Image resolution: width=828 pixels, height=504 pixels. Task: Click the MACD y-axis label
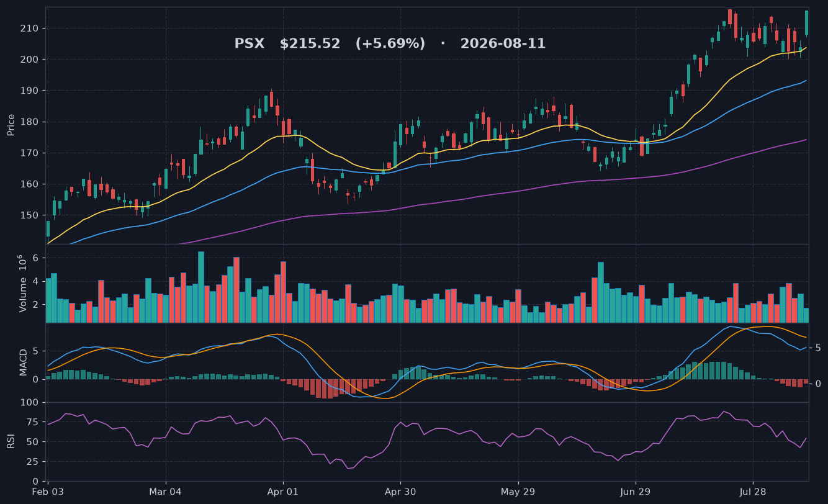click(24, 362)
